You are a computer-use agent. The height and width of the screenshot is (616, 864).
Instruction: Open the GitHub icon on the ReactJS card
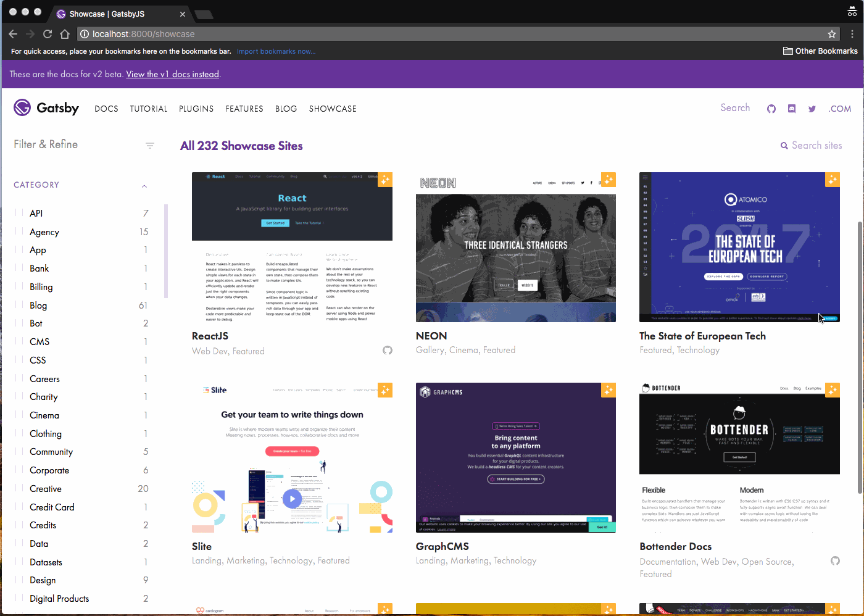pos(388,350)
